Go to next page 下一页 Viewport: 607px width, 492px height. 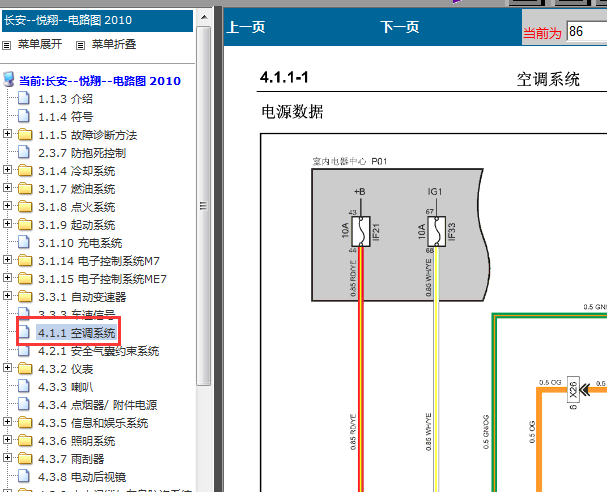point(400,27)
